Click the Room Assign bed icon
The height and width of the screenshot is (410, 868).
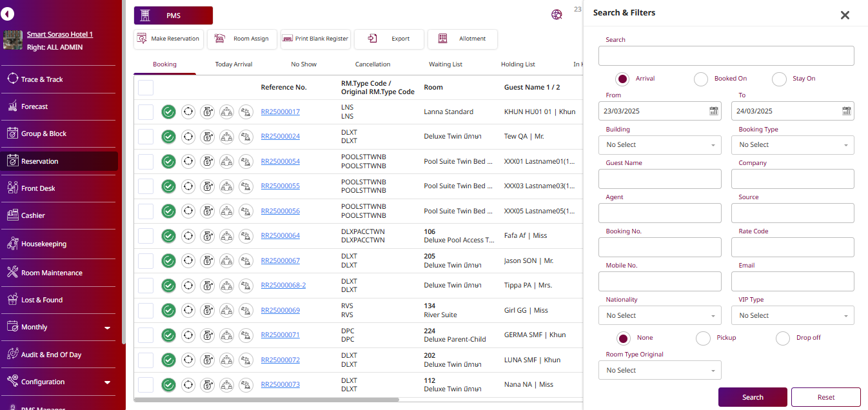[220, 39]
